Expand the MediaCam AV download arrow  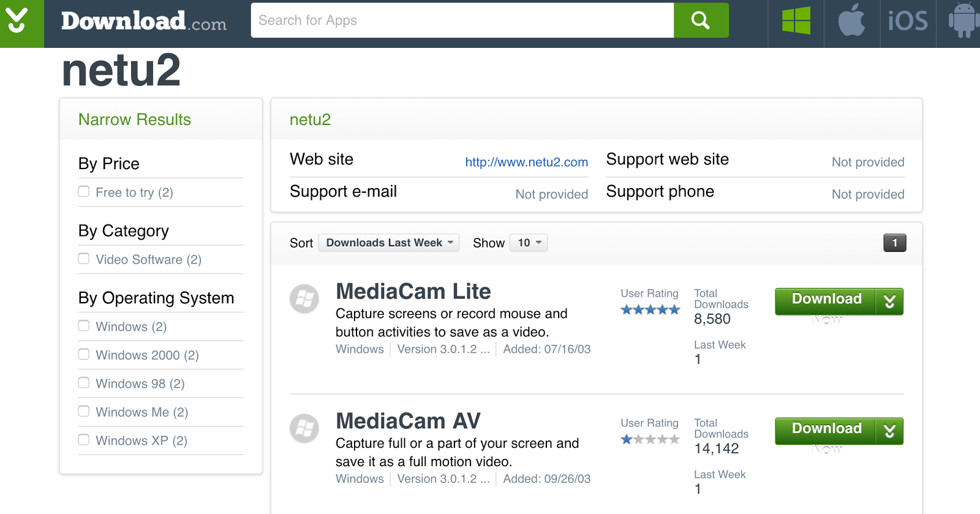(890, 431)
